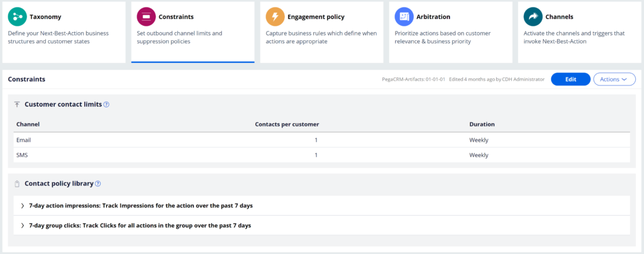Click the blue Edit button

(x=570, y=79)
